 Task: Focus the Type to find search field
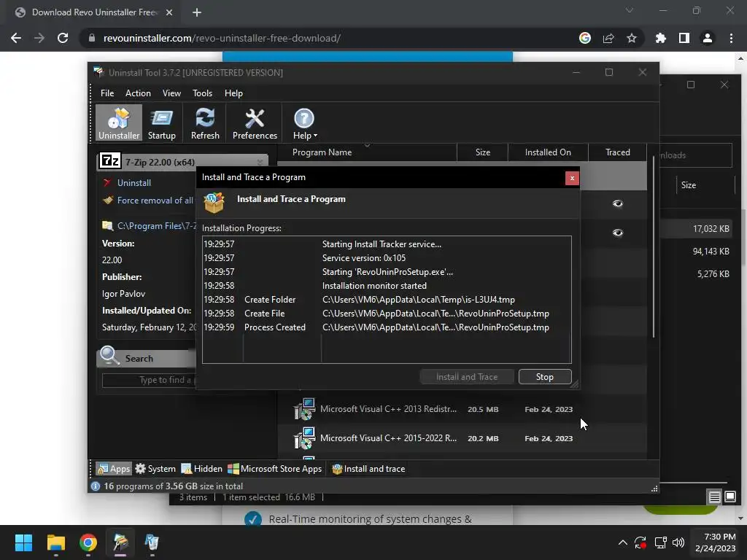[x=149, y=380]
